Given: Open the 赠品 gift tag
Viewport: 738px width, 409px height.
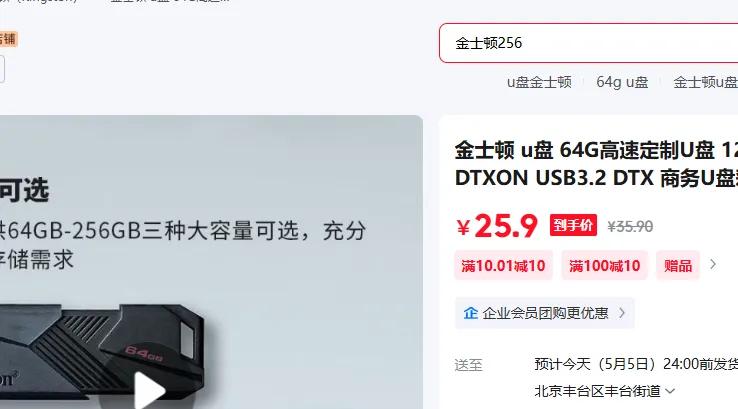Looking at the screenshot, I should [678, 266].
